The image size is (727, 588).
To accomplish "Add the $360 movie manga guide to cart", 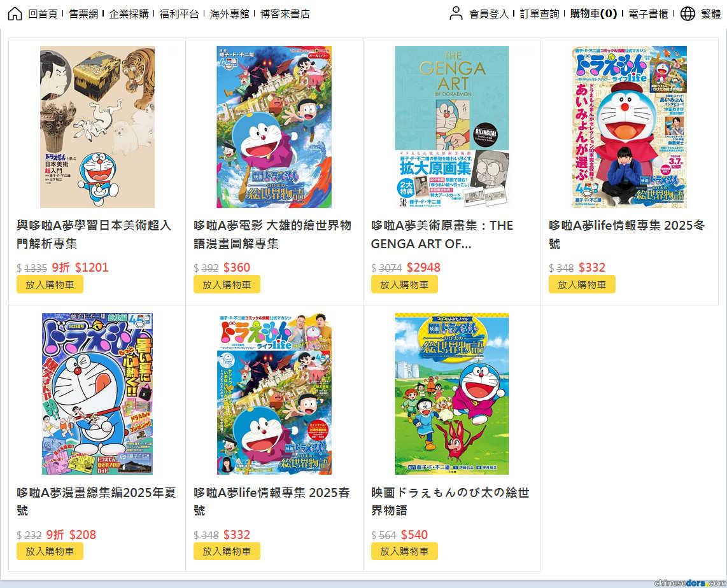I will point(227,284).
